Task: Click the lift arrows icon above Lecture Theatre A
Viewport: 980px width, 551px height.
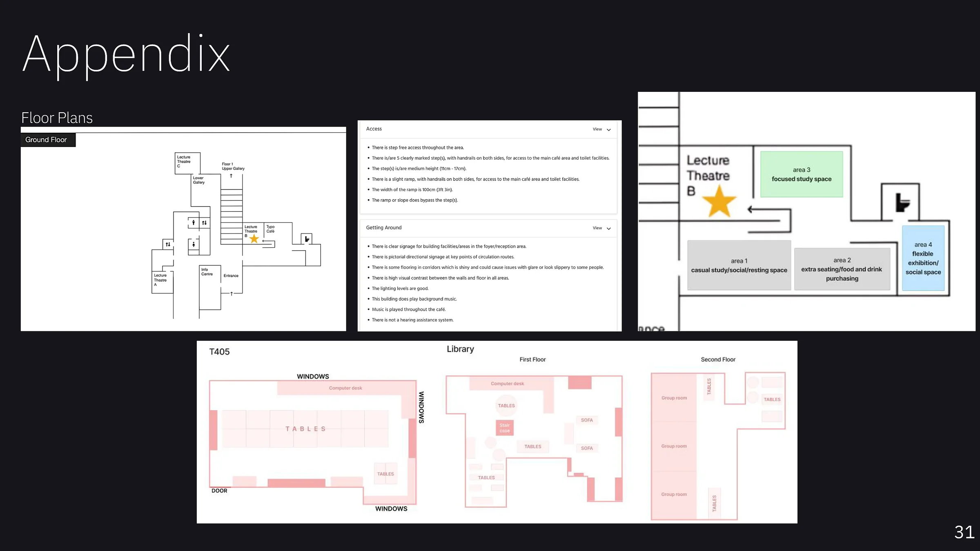Action: coord(168,244)
